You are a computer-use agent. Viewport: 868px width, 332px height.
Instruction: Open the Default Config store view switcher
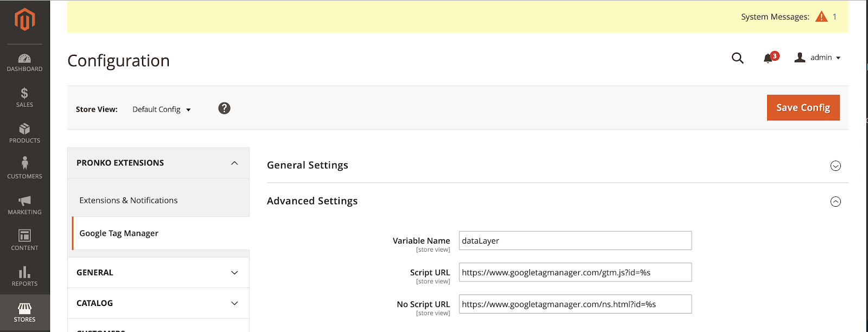162,110
